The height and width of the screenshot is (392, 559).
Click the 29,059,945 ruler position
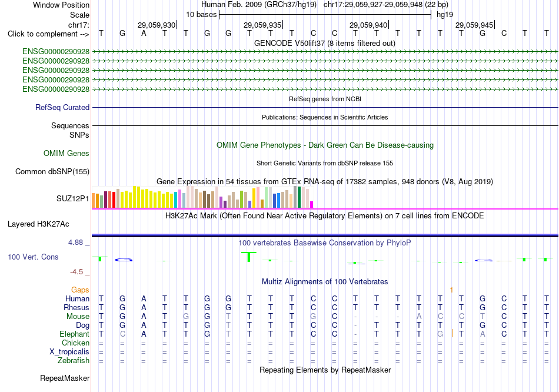474,25
